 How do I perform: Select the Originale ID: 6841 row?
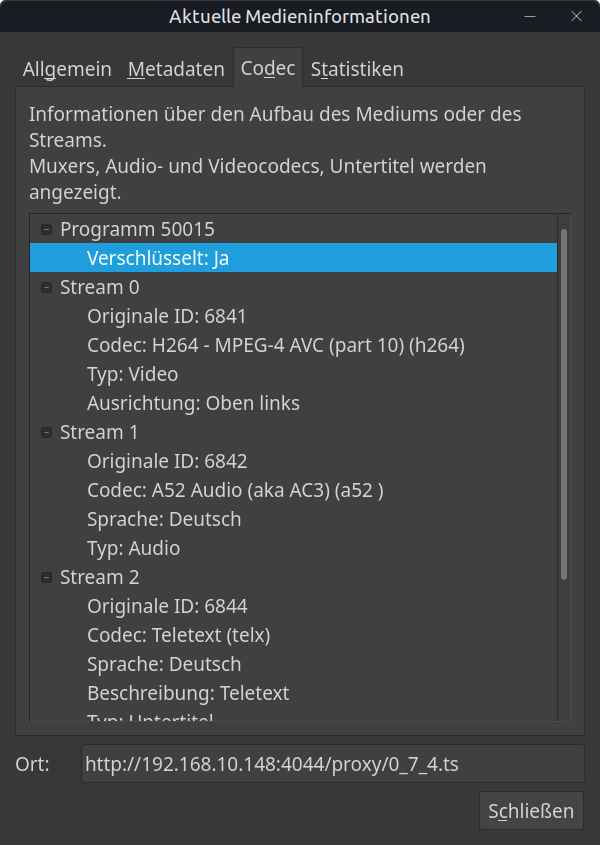pos(167,317)
